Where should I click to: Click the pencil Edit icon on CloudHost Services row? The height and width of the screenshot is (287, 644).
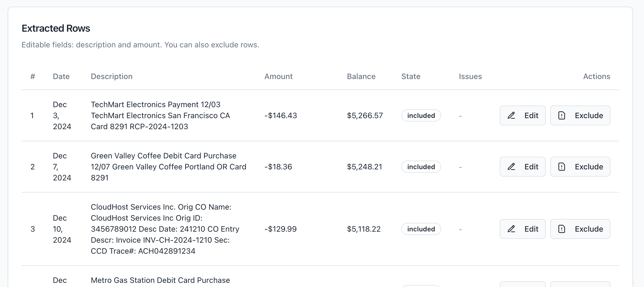[x=511, y=229]
